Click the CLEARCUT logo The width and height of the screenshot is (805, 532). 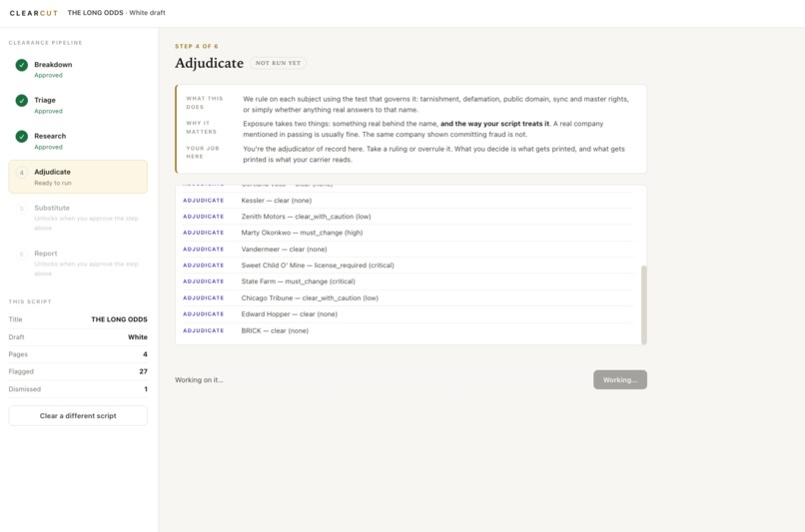(33, 13)
